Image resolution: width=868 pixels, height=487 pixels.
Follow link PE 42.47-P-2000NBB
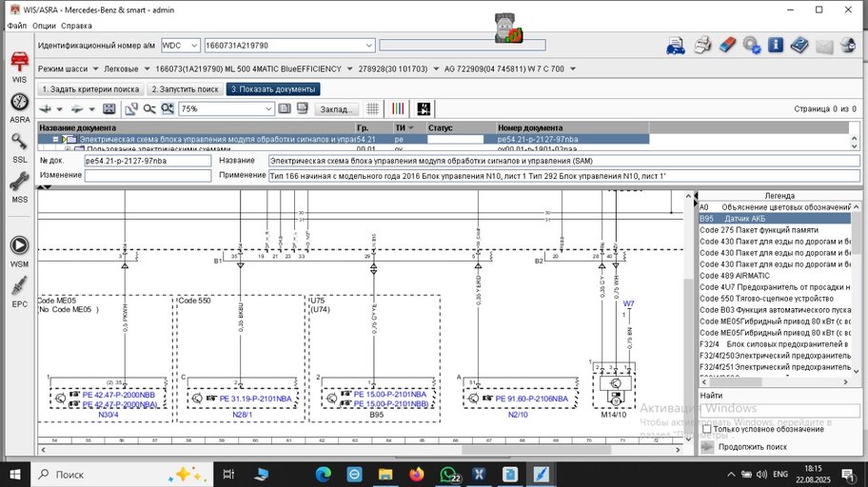[118, 395]
